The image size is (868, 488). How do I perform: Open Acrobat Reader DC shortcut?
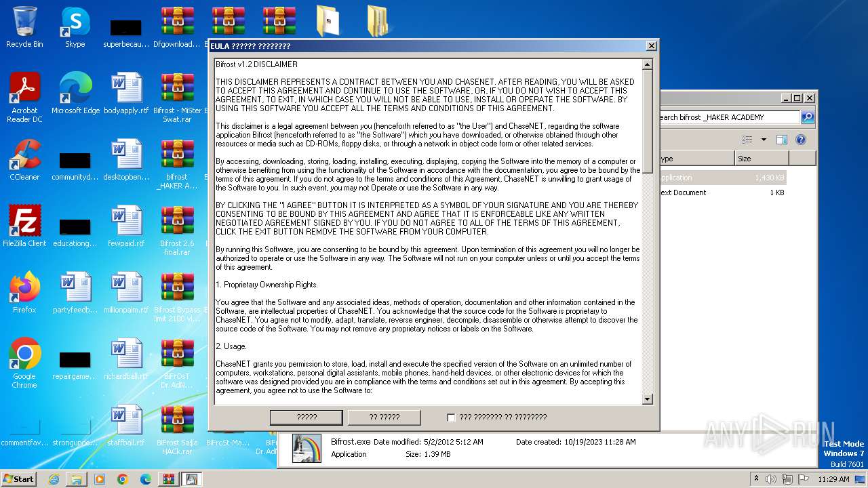click(24, 97)
